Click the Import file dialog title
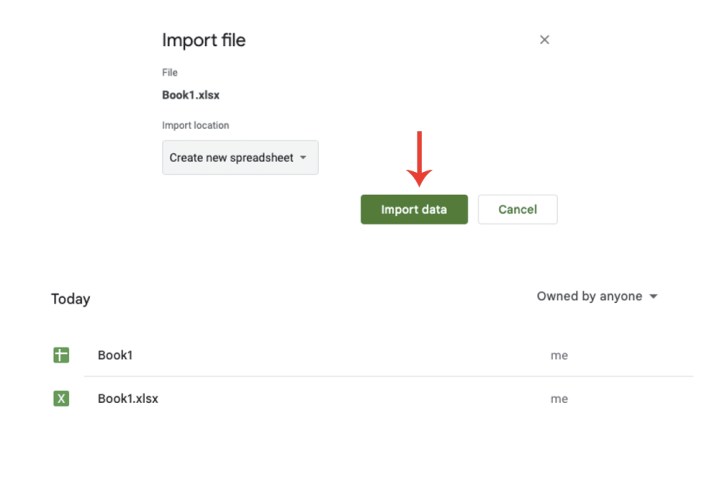 click(204, 41)
